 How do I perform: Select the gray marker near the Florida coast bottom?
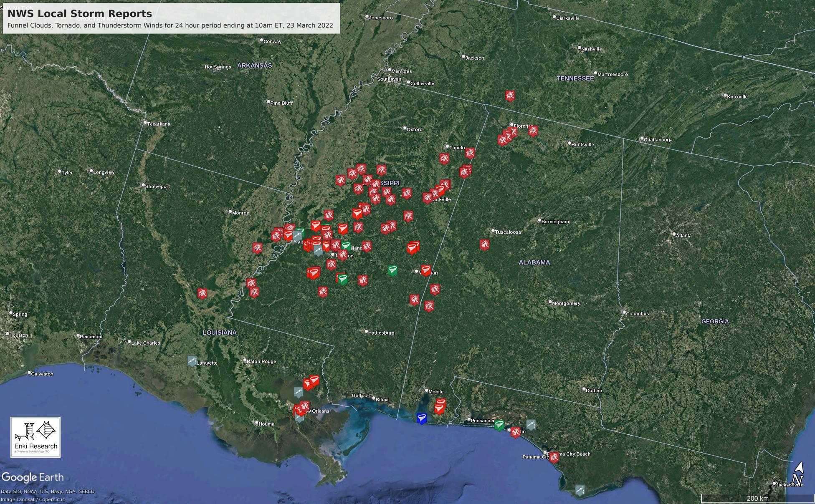tap(580, 490)
